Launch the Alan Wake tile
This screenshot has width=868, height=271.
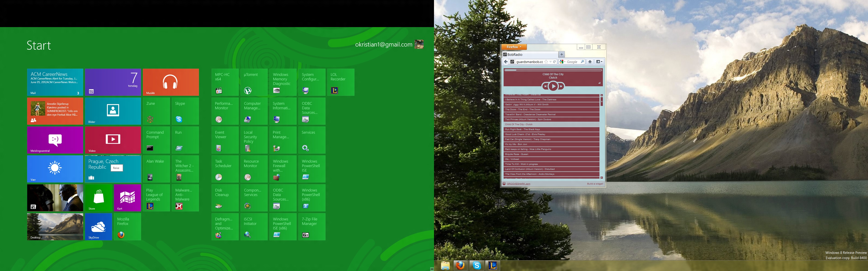tap(156, 169)
